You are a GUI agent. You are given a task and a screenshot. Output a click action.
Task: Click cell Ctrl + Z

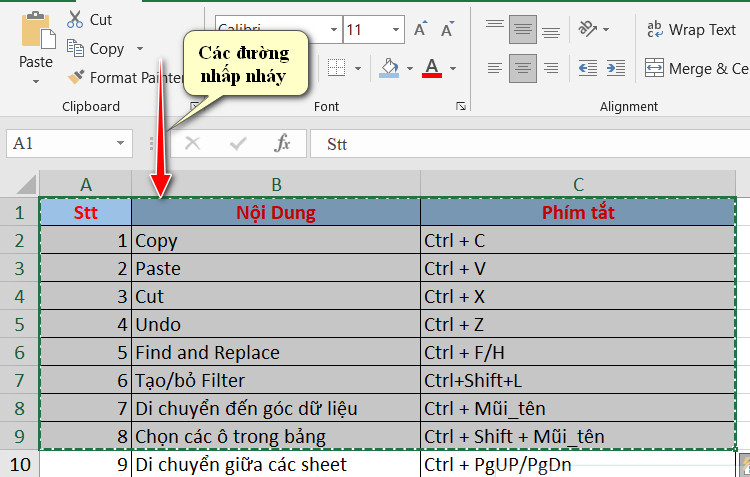pos(578,324)
